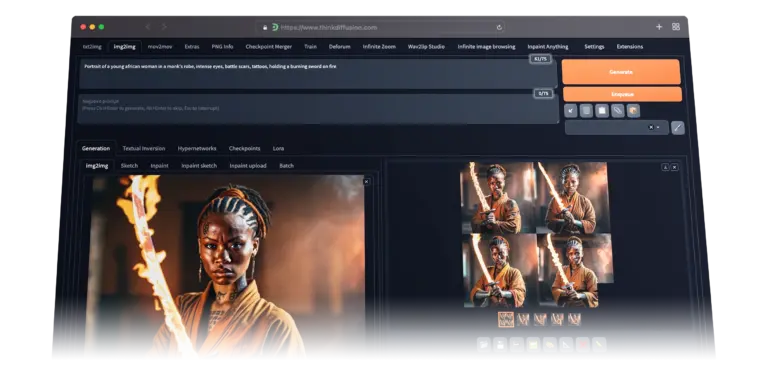The height and width of the screenshot is (376, 768).
Task: Switch to the Train tab
Action: [310, 47]
